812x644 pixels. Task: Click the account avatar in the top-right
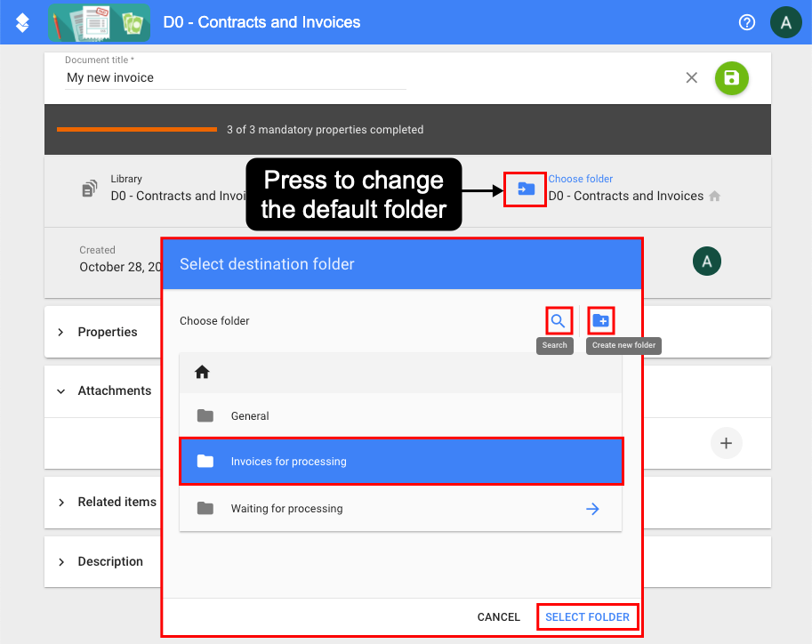[x=785, y=22]
